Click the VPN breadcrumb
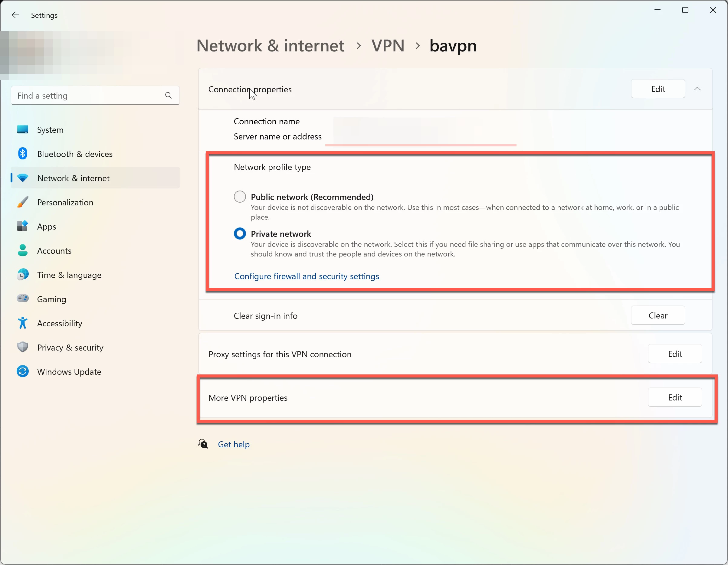Image resolution: width=728 pixels, height=565 pixels. [x=388, y=46]
